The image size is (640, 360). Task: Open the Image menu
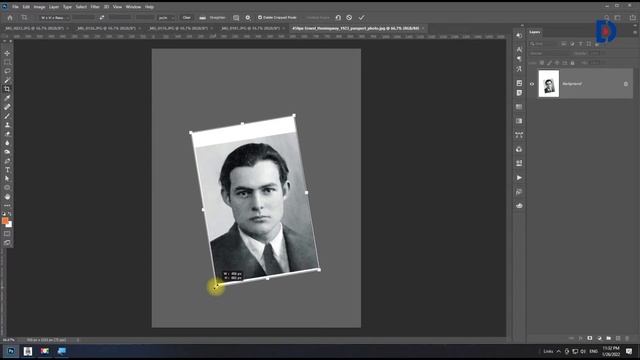click(40, 7)
